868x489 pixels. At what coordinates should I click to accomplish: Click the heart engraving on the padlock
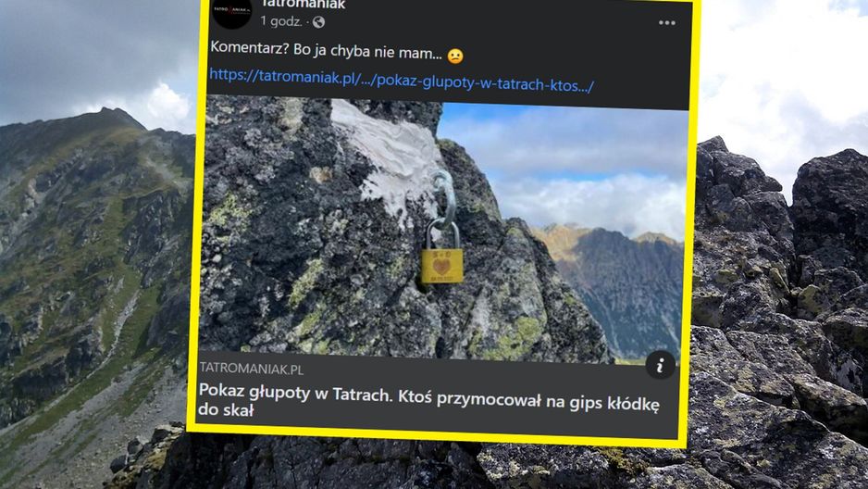[441, 268]
